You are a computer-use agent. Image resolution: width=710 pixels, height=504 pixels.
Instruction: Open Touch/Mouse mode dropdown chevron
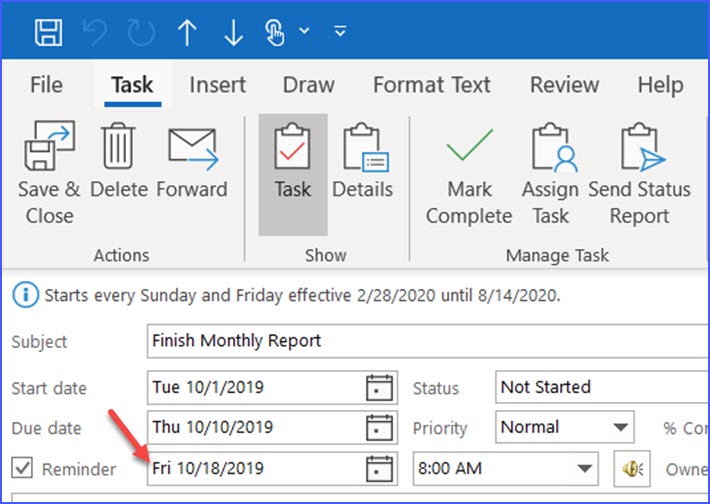pyautogui.click(x=305, y=31)
